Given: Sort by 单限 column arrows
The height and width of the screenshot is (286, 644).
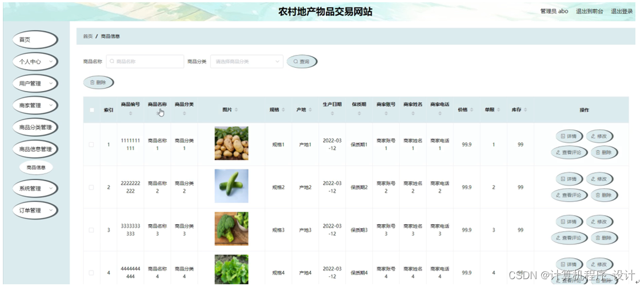Looking at the screenshot, I should tap(499, 110).
